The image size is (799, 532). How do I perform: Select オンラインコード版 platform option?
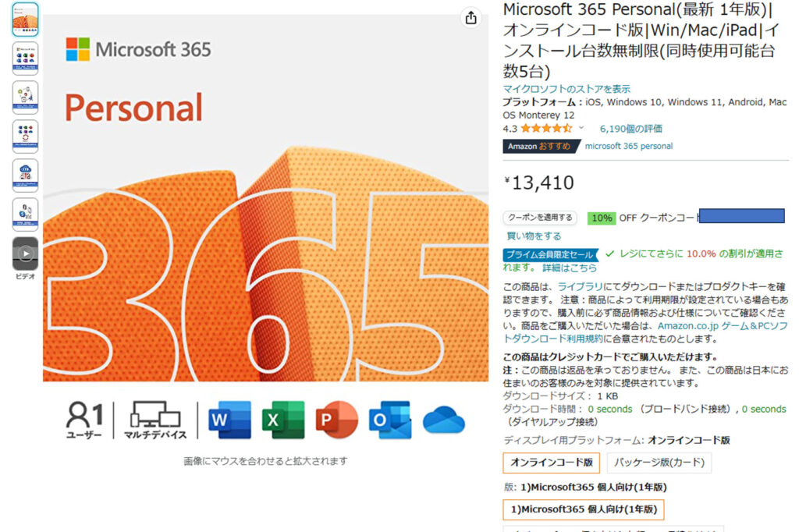tap(552, 463)
